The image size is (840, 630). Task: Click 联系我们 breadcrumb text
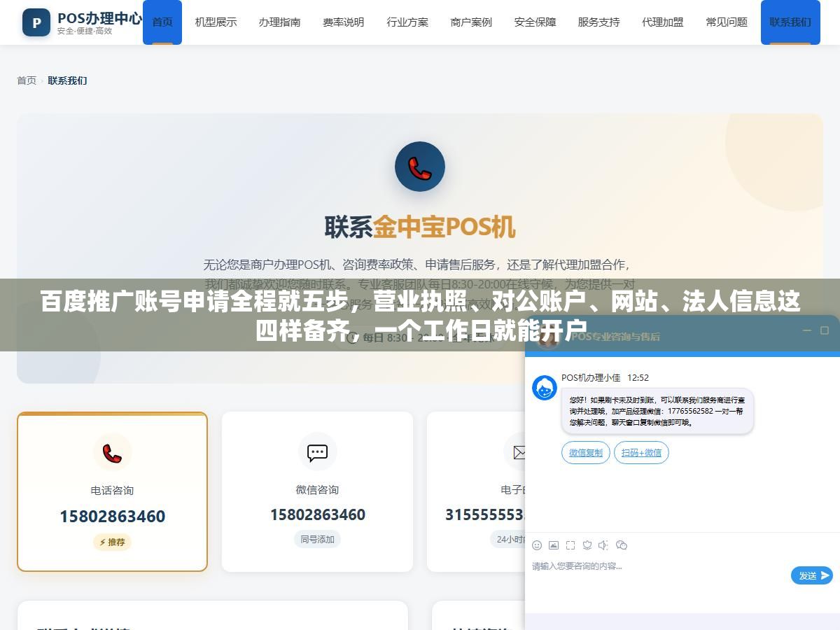coord(67,80)
